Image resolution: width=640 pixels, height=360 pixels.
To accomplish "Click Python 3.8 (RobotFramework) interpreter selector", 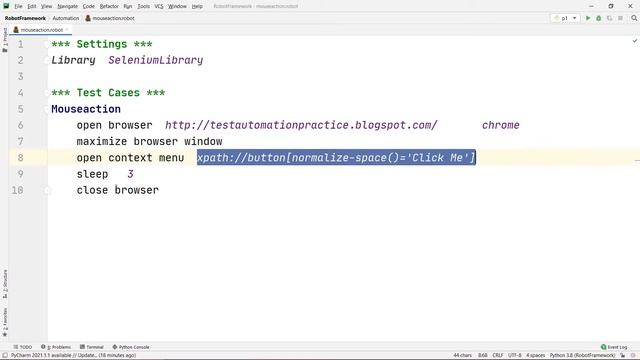I will tap(582, 356).
